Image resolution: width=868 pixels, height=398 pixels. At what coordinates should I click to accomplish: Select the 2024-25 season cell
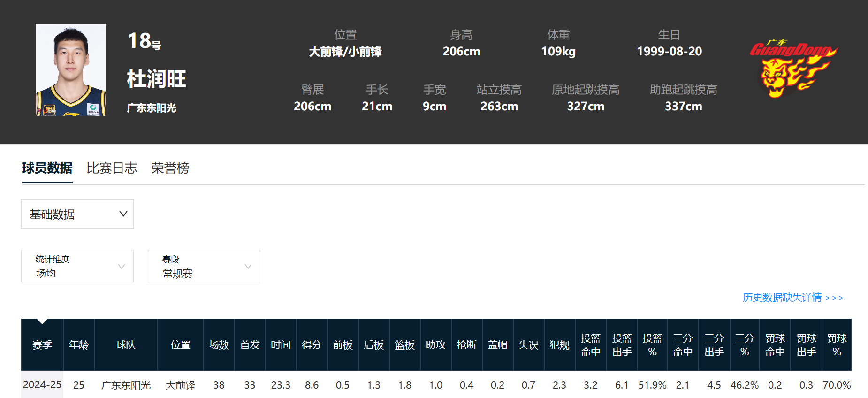42,385
